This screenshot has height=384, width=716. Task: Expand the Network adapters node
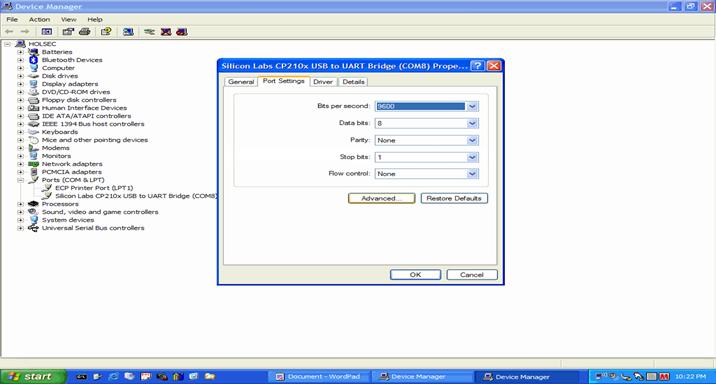pos(20,164)
